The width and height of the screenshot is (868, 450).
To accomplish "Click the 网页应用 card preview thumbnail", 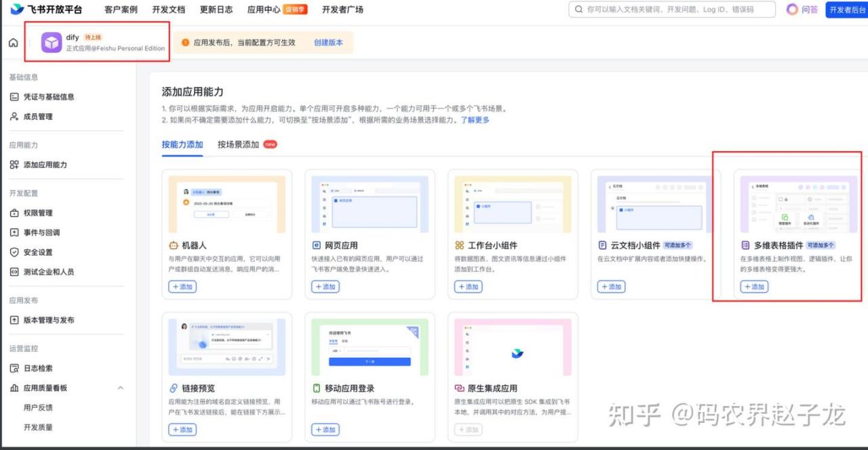I will pyautogui.click(x=370, y=204).
